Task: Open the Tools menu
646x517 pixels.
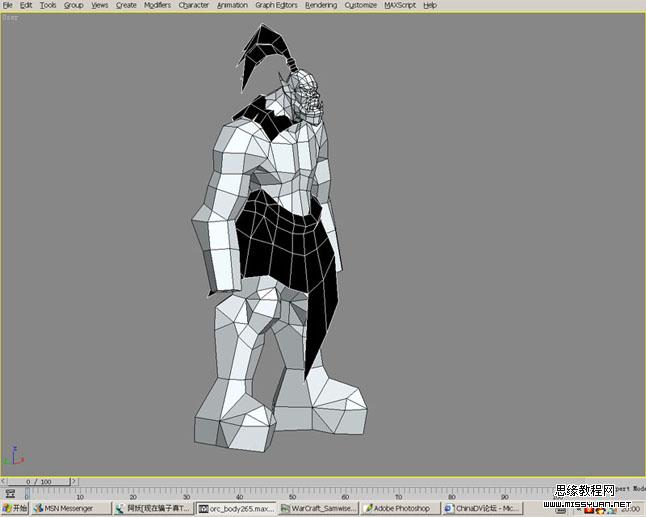Action: point(48,5)
